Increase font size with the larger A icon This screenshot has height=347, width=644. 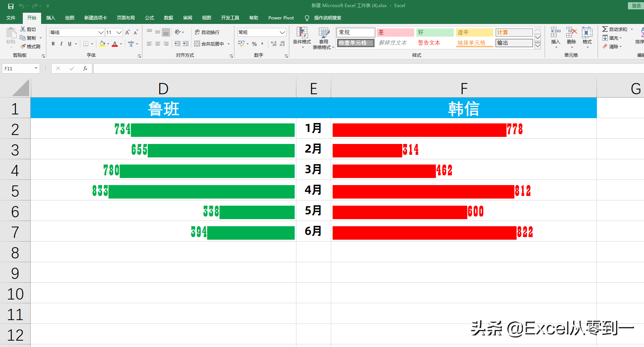point(127,33)
